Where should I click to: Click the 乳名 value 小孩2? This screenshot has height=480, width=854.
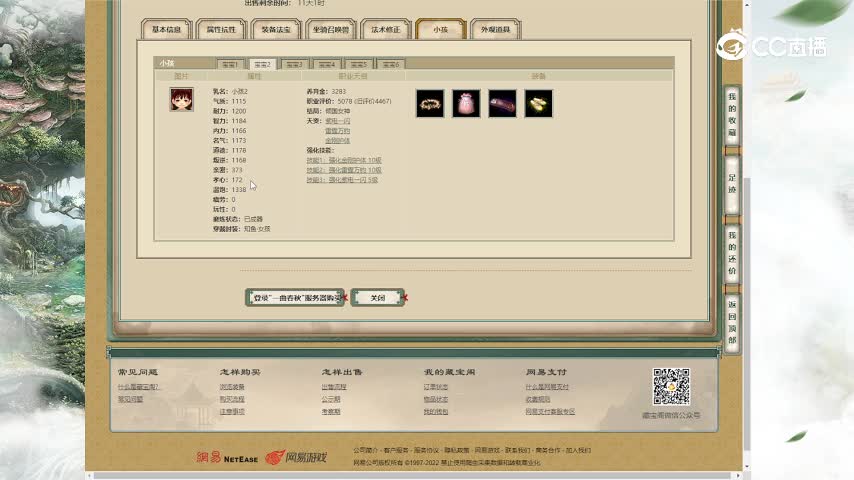240,92
